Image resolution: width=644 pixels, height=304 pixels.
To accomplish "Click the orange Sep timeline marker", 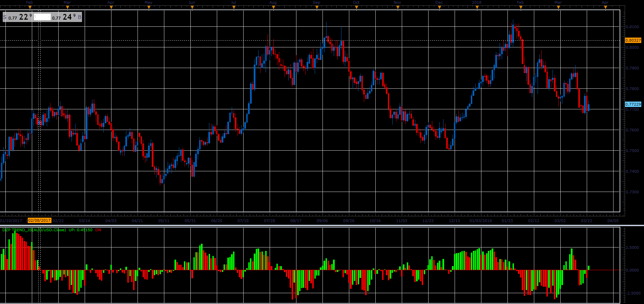I will coord(317,7).
